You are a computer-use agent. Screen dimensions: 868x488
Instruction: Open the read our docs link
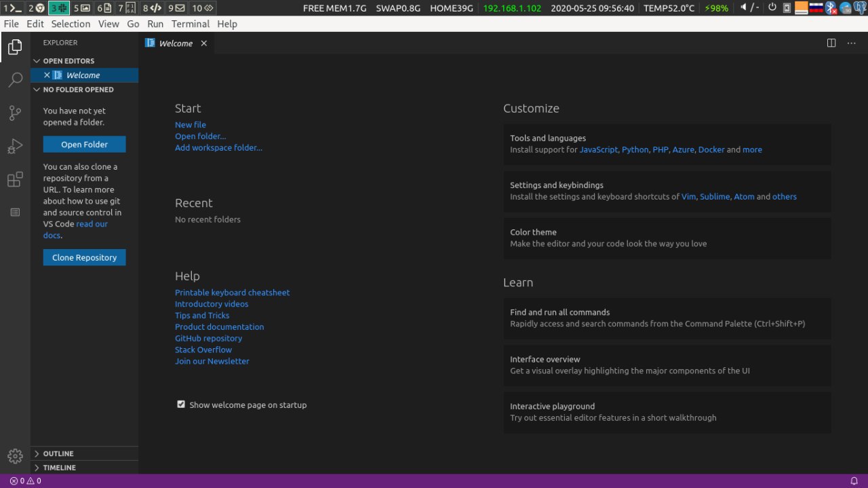pos(75,229)
